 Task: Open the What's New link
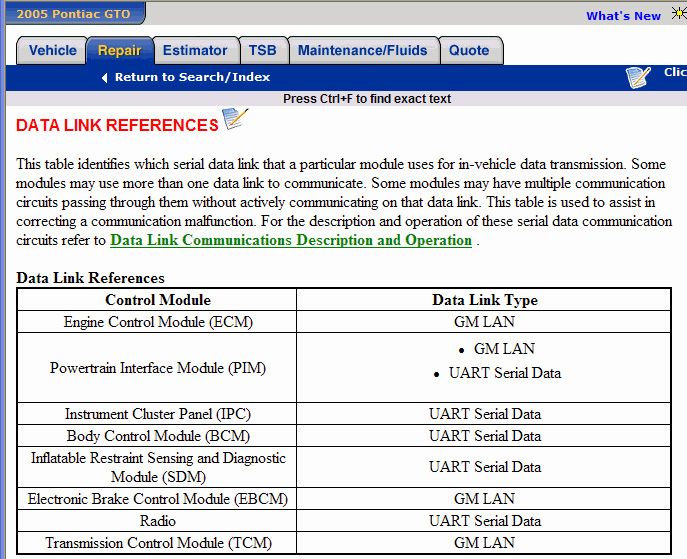pyautogui.click(x=623, y=15)
